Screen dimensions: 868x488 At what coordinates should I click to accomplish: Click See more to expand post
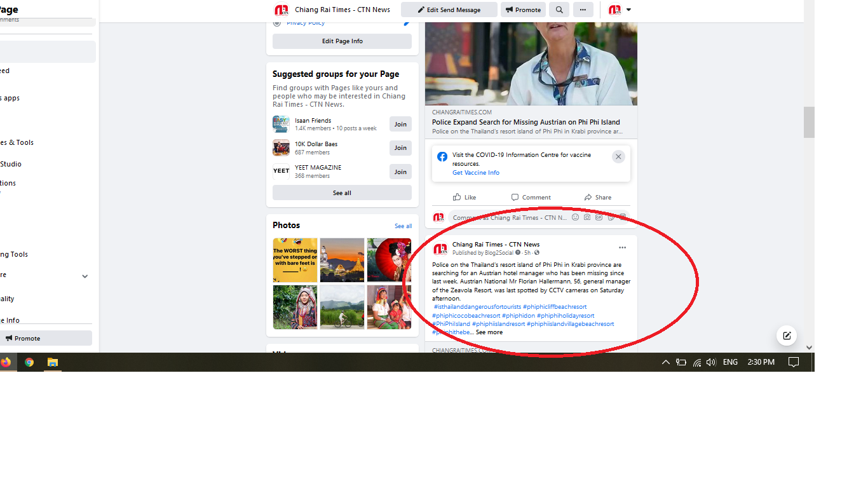[489, 332]
